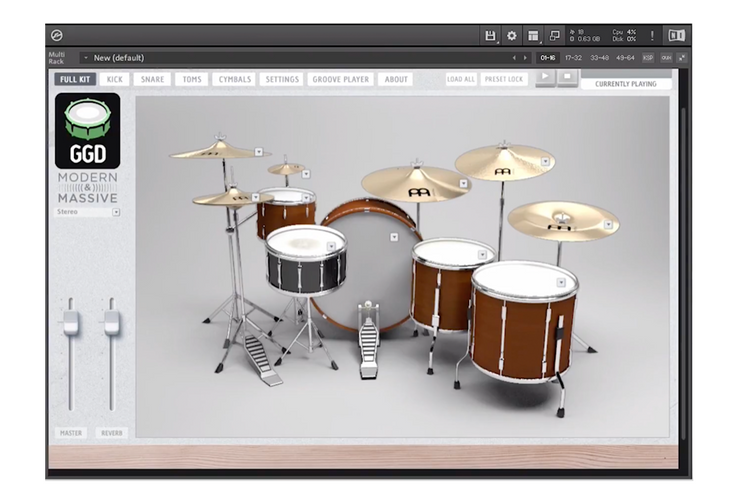
Task: Click the exclamation panic button
Action: pos(652,35)
